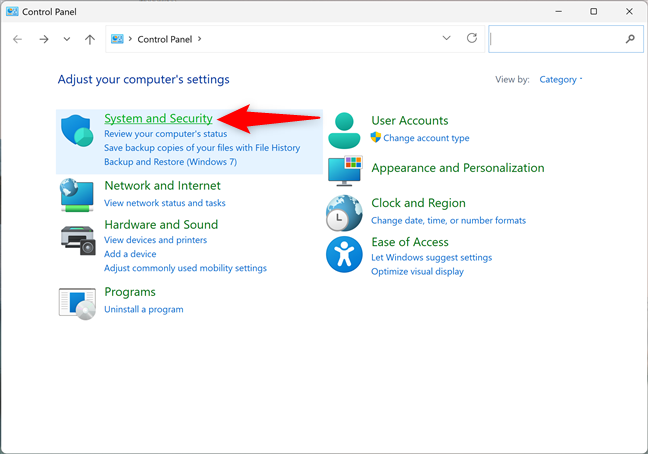
Task: Click Change date, time, or number formats
Action: tap(448, 221)
